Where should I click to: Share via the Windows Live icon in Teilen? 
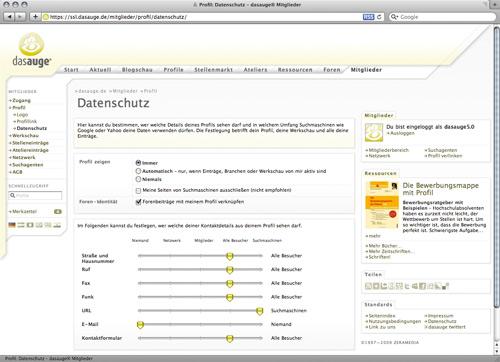tap(415, 286)
